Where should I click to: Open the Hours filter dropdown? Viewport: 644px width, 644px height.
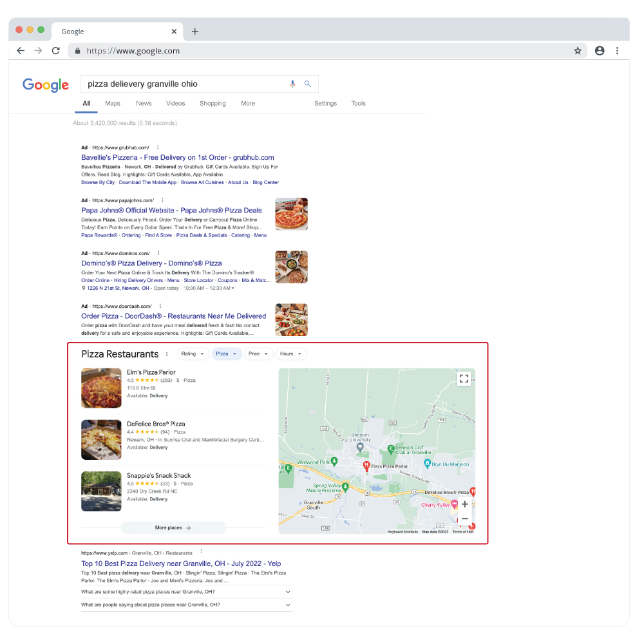pos(291,354)
